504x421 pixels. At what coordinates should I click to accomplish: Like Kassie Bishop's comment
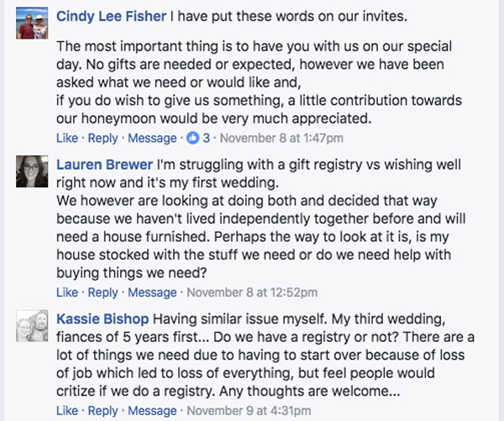[66, 411]
